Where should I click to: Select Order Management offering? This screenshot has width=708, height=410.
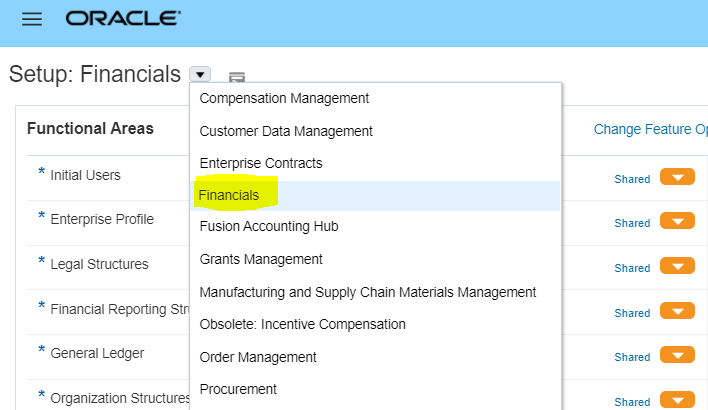[258, 357]
